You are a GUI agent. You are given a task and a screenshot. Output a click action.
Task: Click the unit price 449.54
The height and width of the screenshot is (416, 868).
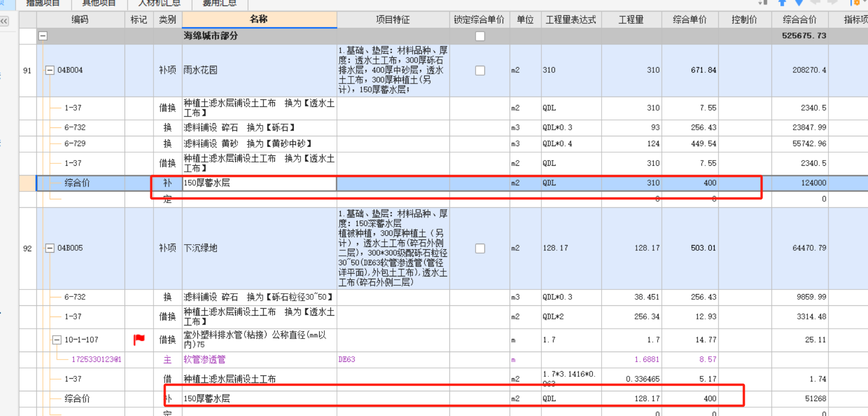coord(703,144)
